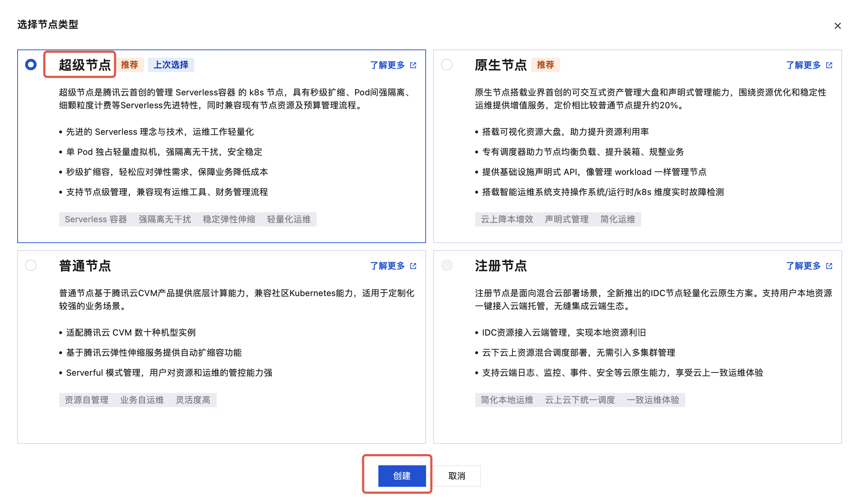860x504 pixels.
Task: Close the 选择节点类型 dialog
Action: [x=837, y=26]
